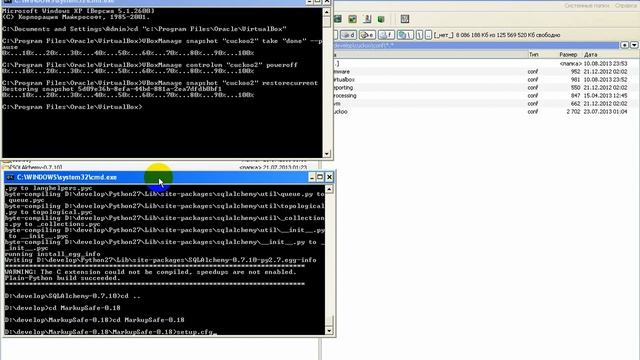Click the blue current path bar in file panel
This screenshot has height=360, width=640.
click(x=476, y=45)
